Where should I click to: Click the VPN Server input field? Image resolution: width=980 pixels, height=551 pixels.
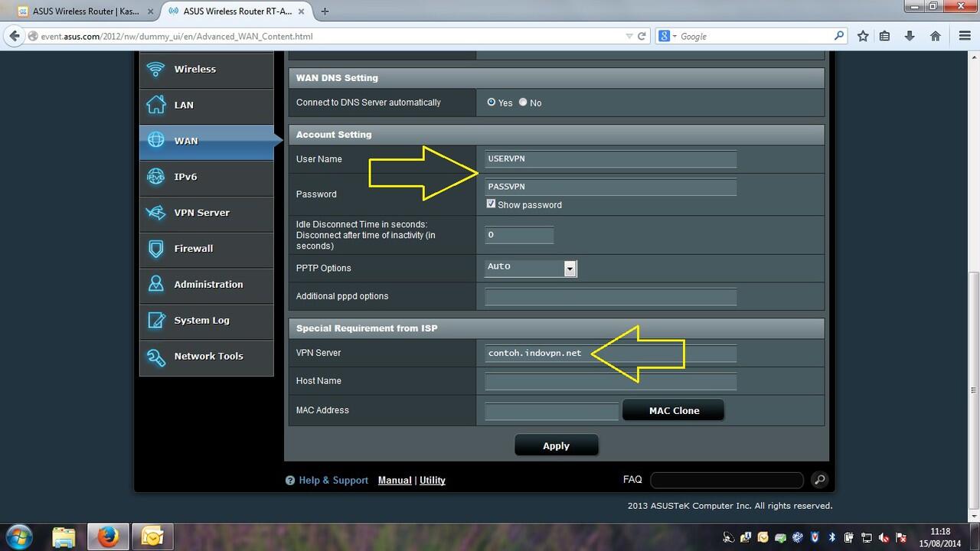point(611,353)
